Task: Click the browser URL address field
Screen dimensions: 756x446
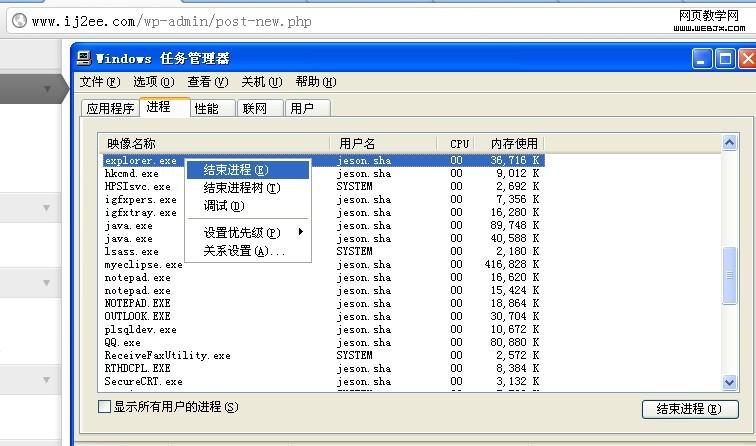Action: pos(300,21)
